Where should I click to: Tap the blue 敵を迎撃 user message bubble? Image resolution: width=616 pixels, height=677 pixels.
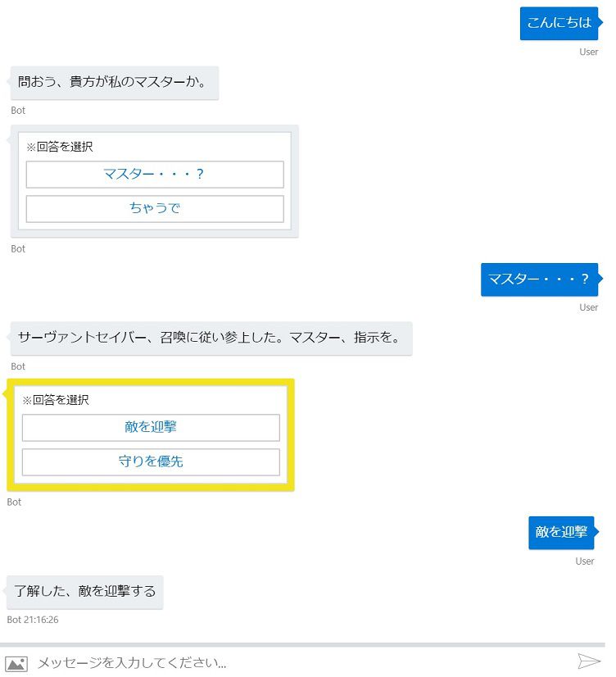pyautogui.click(x=561, y=532)
